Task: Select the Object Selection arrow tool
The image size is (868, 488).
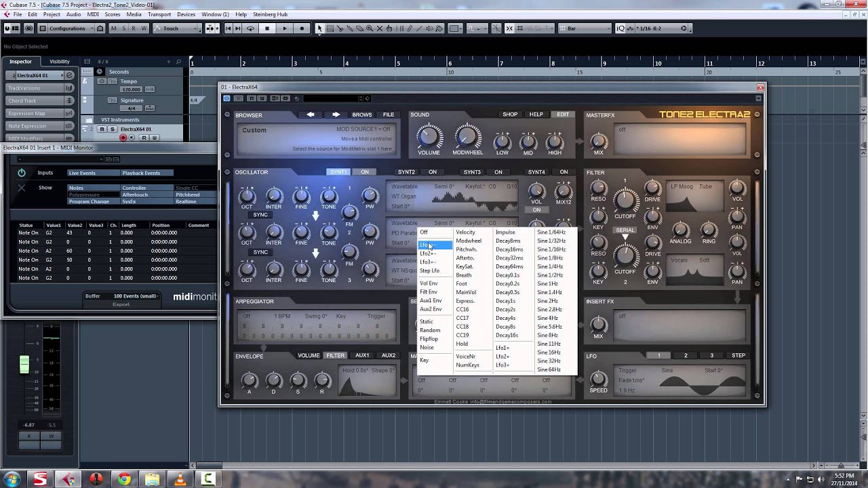Action: (x=320, y=28)
